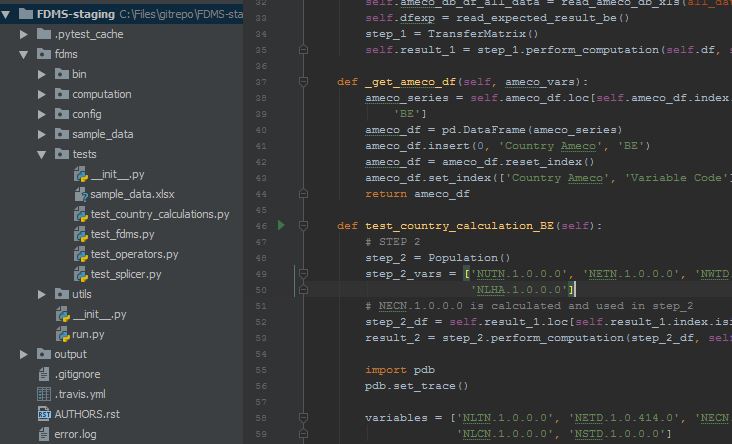Collapse the tests folder

42,155
